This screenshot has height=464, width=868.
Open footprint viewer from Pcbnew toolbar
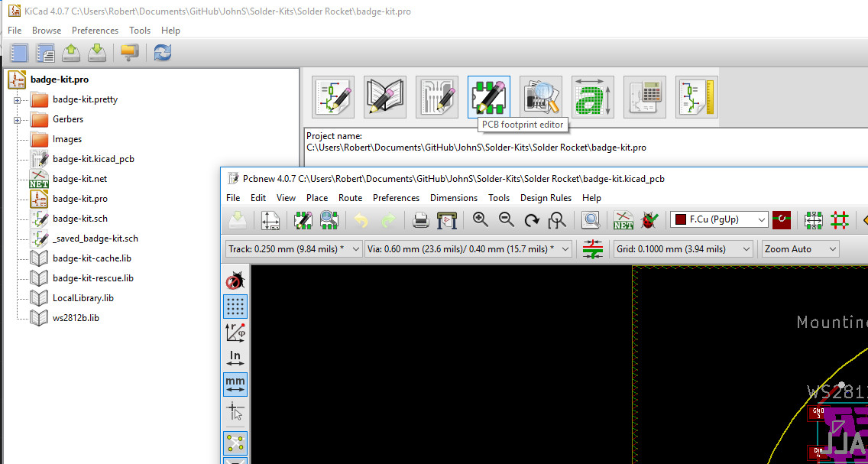pos(329,220)
